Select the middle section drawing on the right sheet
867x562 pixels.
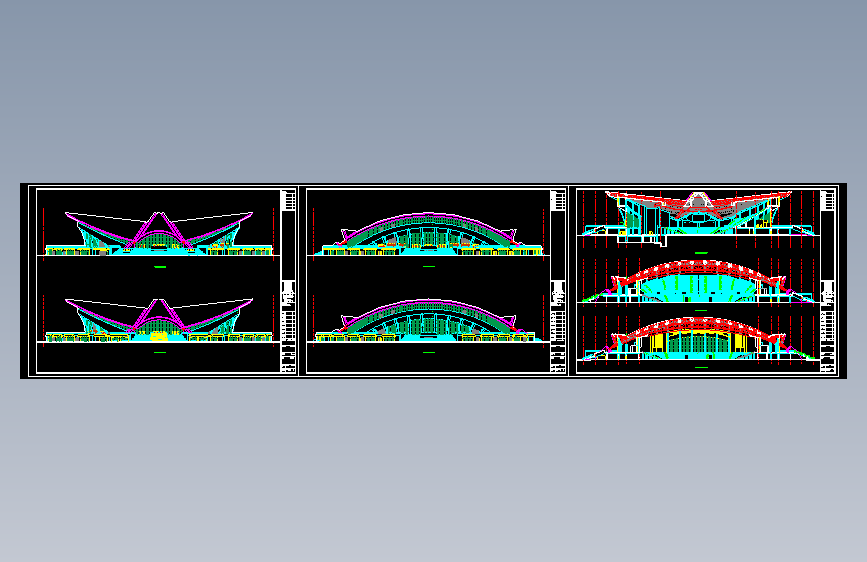click(x=699, y=281)
